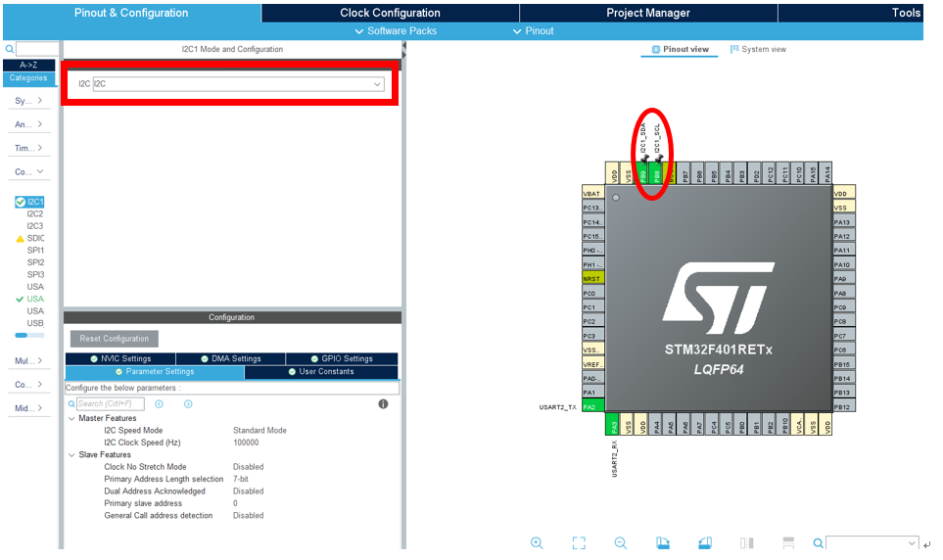Go to previous parameter search result
Screen dimensions: 943x560
pos(159,404)
